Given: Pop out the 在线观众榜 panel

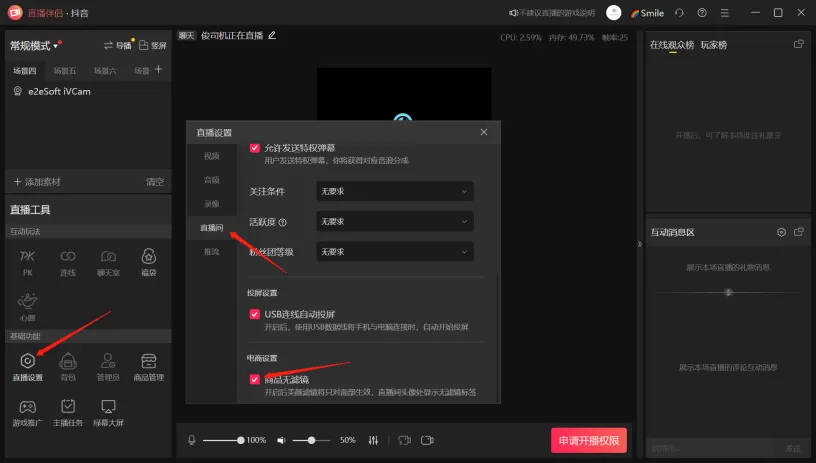Looking at the screenshot, I should pos(798,44).
